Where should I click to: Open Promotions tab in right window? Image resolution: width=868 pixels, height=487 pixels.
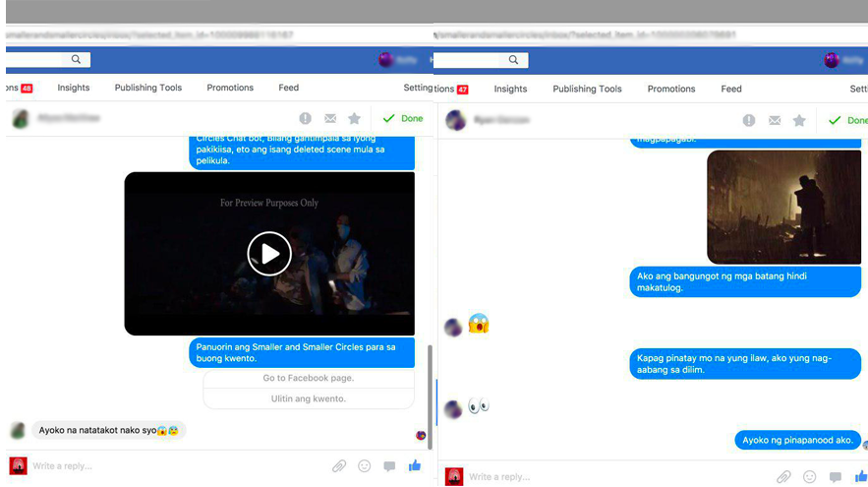671,89
